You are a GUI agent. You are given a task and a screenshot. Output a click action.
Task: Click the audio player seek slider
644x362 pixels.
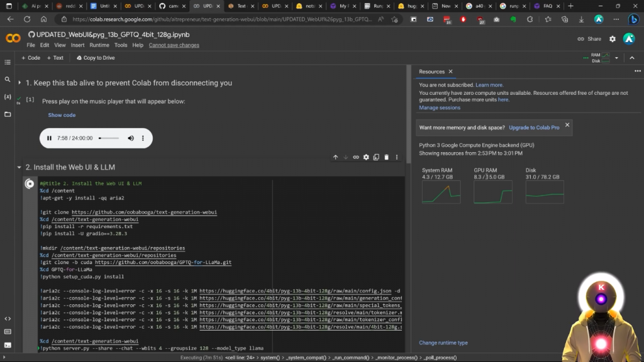pos(109,138)
